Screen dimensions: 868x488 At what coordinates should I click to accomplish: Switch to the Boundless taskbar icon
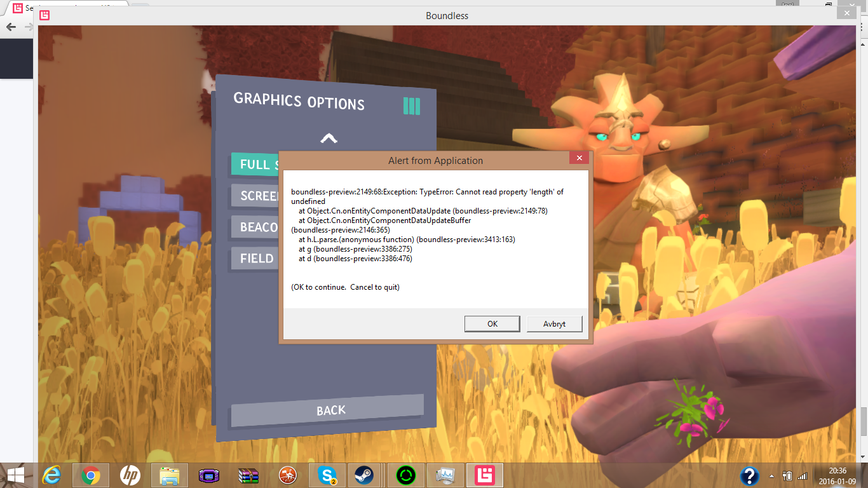click(485, 475)
